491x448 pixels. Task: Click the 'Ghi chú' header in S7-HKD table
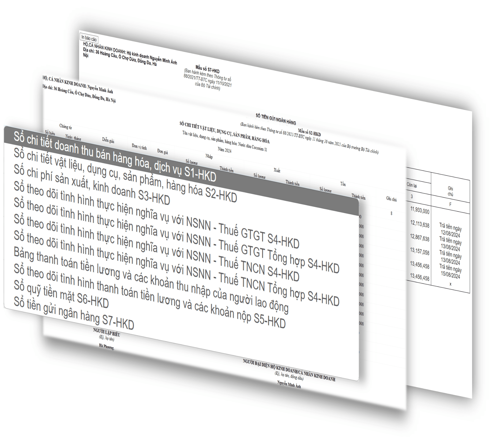click(x=450, y=191)
